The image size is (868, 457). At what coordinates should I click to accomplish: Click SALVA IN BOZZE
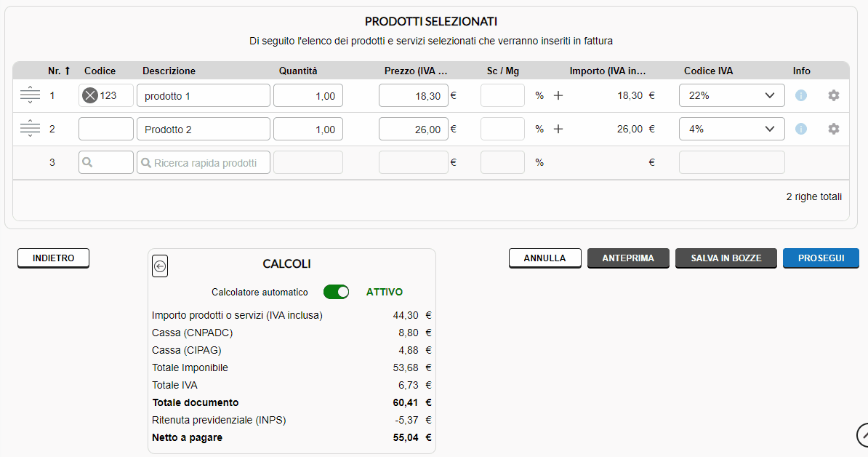(726, 258)
